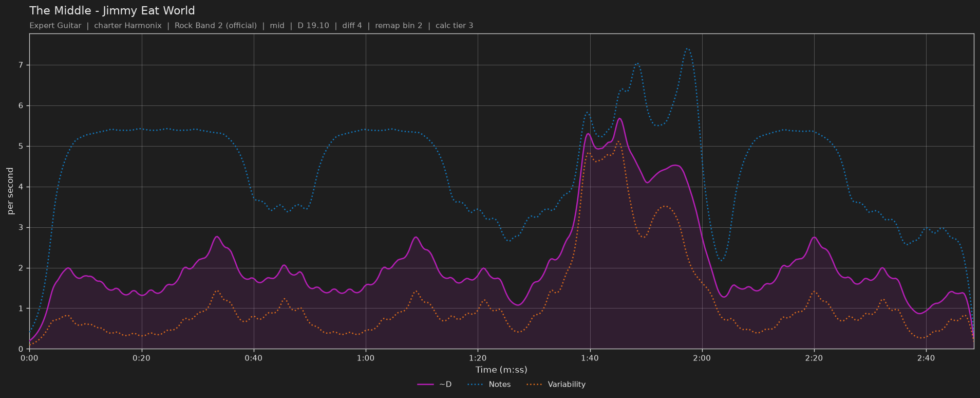Click the "Time (m:ss)" x-axis label
This screenshot has width=980, height=398.
point(501,370)
